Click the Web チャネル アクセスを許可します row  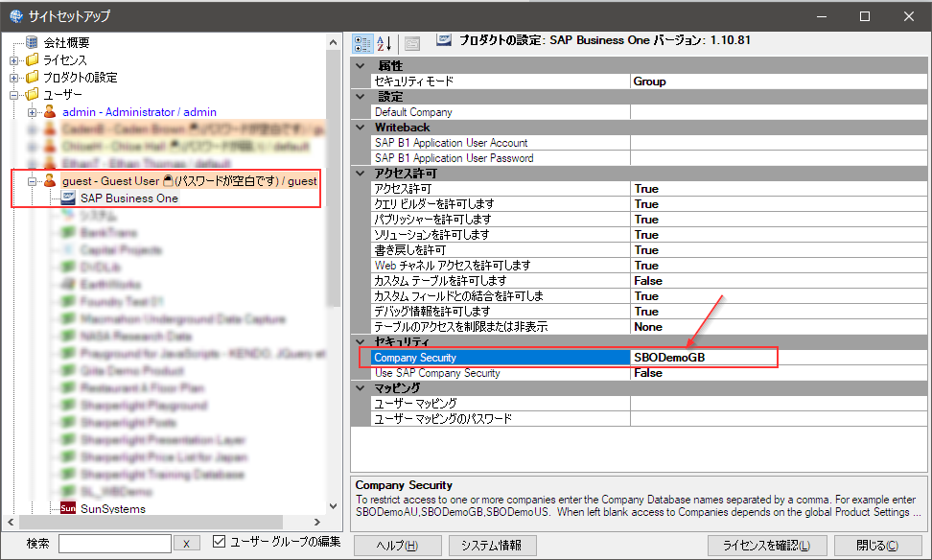[x=648, y=266]
